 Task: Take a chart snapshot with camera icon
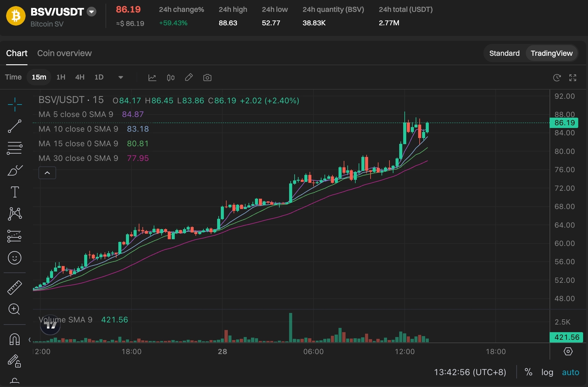pos(207,77)
